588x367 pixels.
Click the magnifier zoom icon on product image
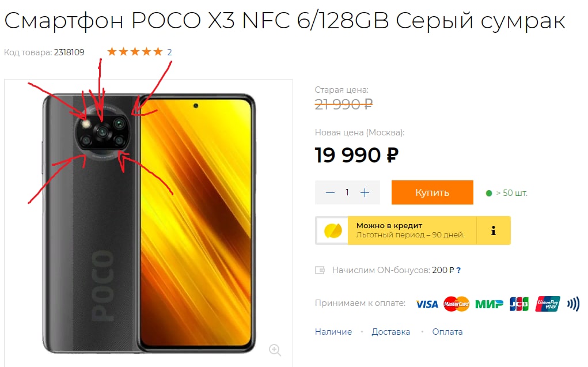click(x=275, y=350)
